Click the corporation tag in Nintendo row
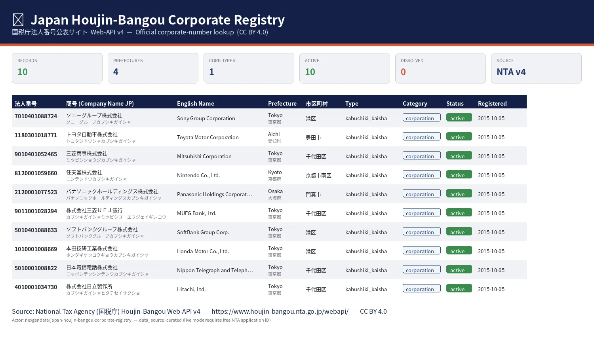 point(422,175)
